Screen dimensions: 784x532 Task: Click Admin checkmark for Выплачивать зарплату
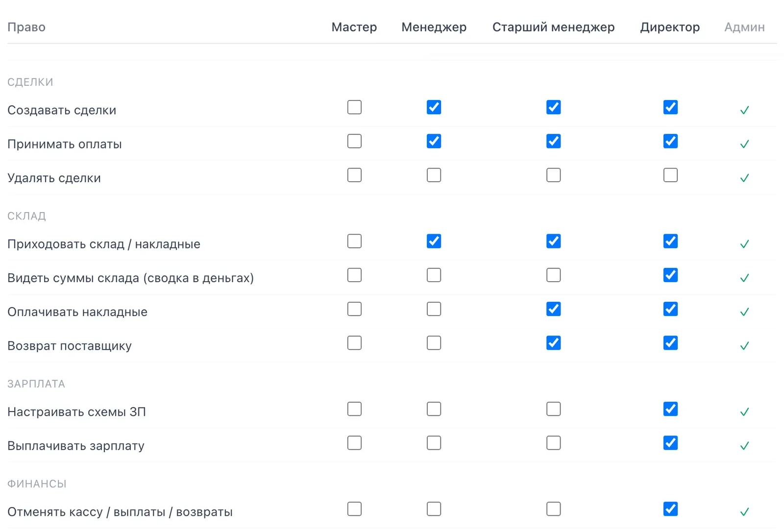pyautogui.click(x=744, y=446)
